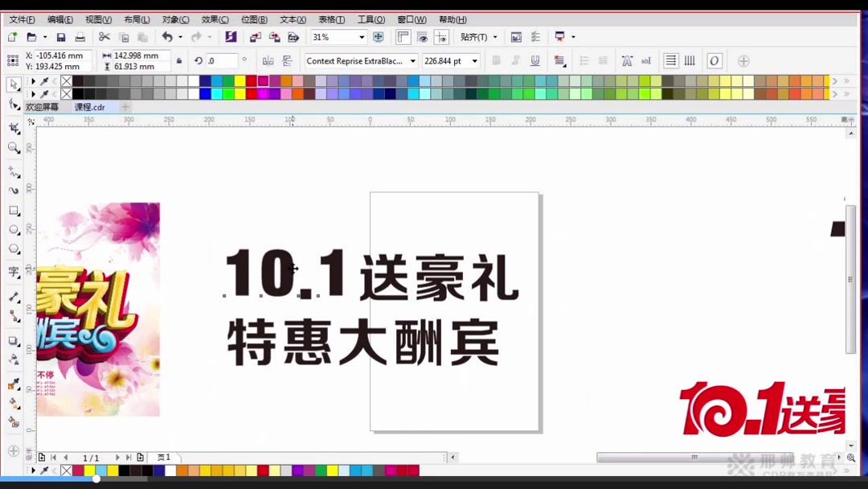Open the zoom level dropdown showing 31%
868x489 pixels.
tap(362, 37)
